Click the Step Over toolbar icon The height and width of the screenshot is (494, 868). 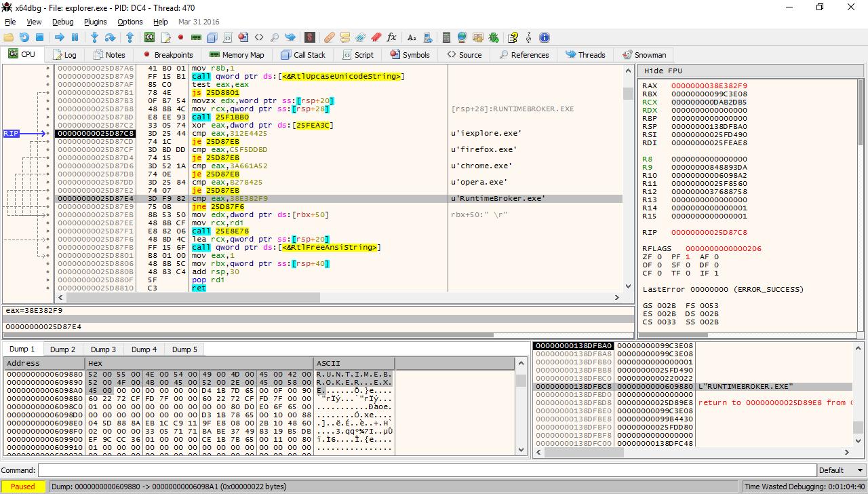(x=109, y=37)
